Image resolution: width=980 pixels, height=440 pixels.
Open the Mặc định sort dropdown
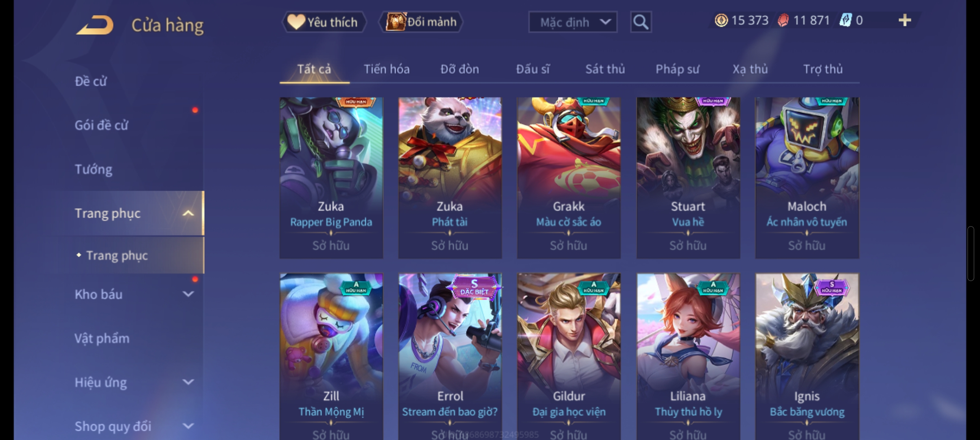[x=573, y=22]
